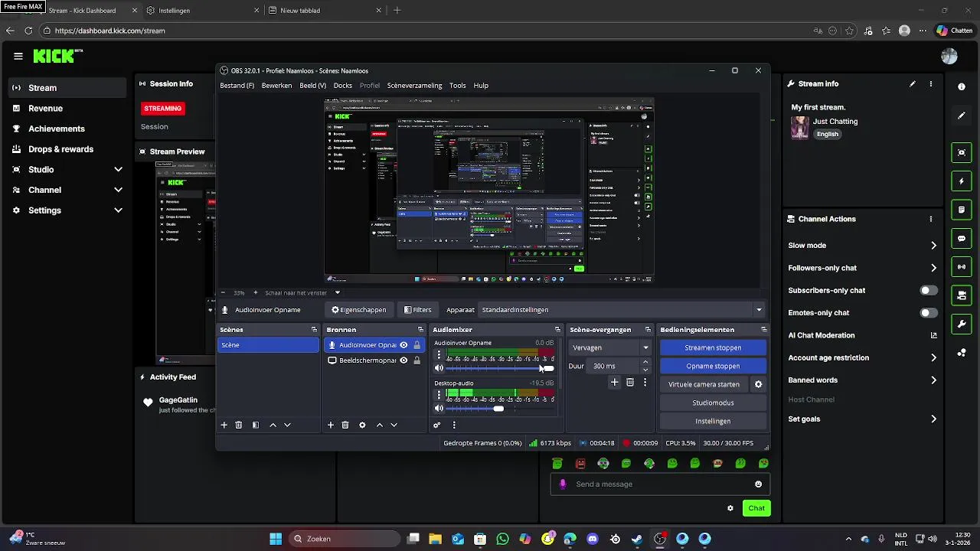Expand Channel section in Kick sidebar
Viewport: 980px width, 551px height.
118,190
